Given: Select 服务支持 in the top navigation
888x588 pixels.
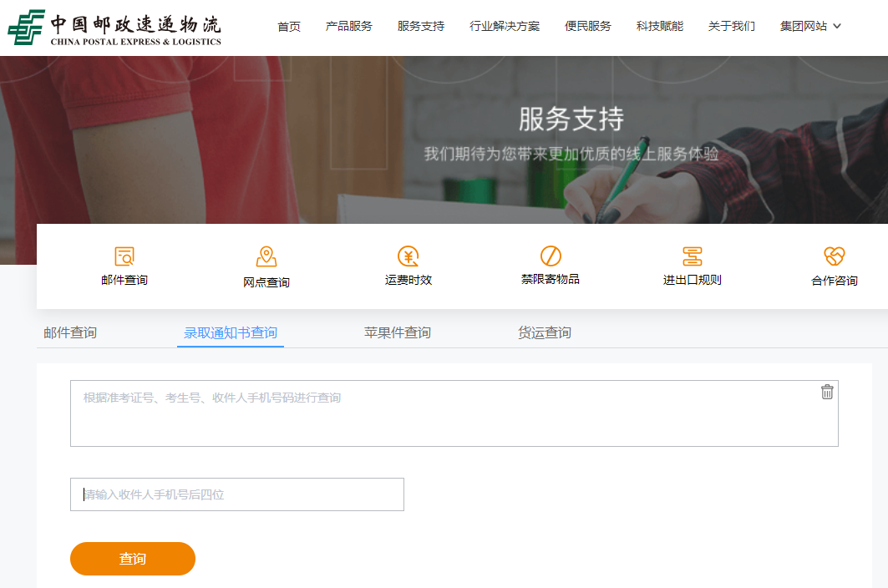Looking at the screenshot, I should pos(421,27).
